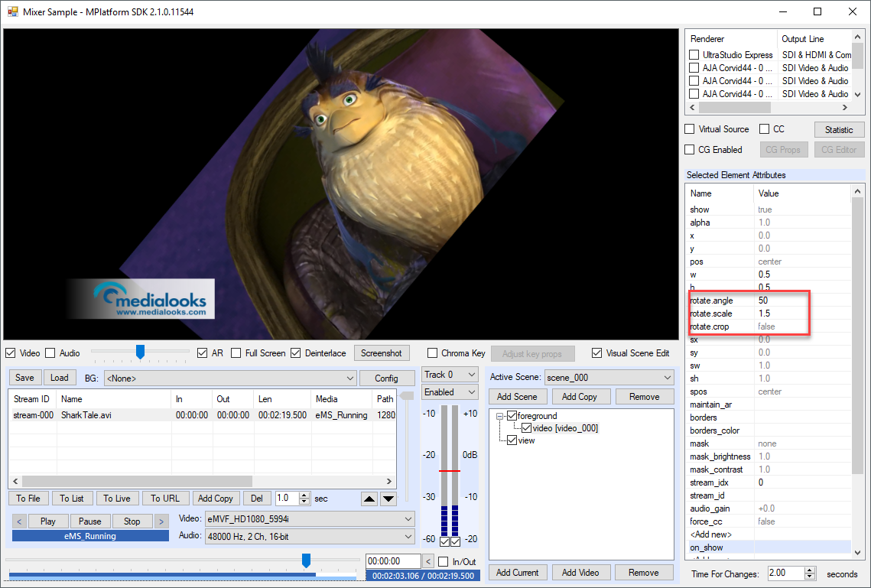Click Add Copy under stream list

click(216, 499)
